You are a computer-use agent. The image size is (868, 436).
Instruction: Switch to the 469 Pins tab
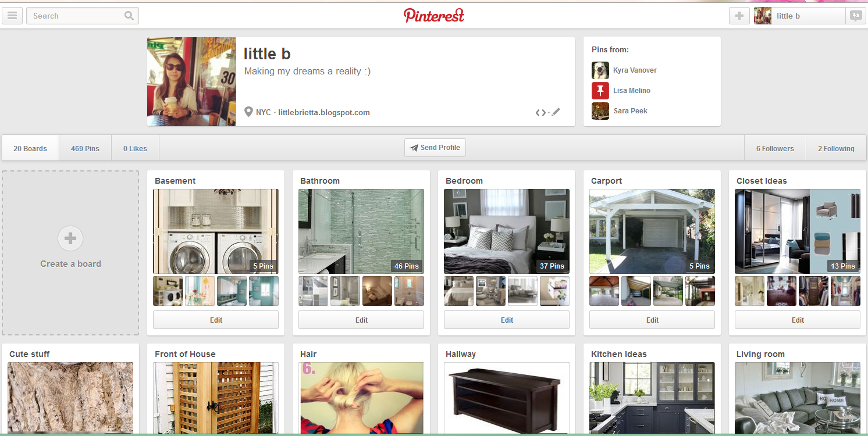[x=85, y=148]
